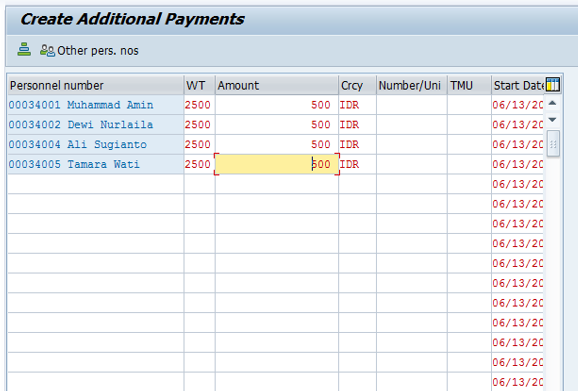
Task: Click the TMU column header
Action: point(469,85)
